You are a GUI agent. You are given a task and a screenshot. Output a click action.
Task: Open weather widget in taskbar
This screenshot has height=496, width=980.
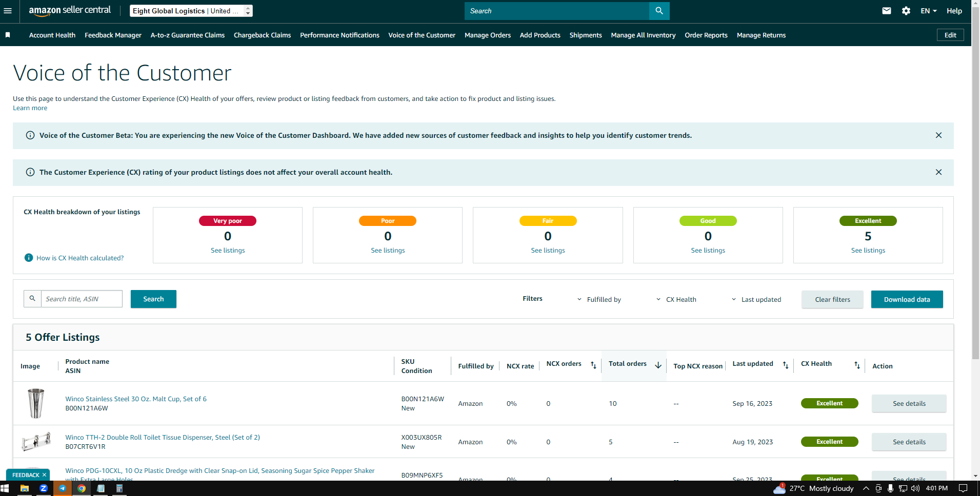(813, 488)
